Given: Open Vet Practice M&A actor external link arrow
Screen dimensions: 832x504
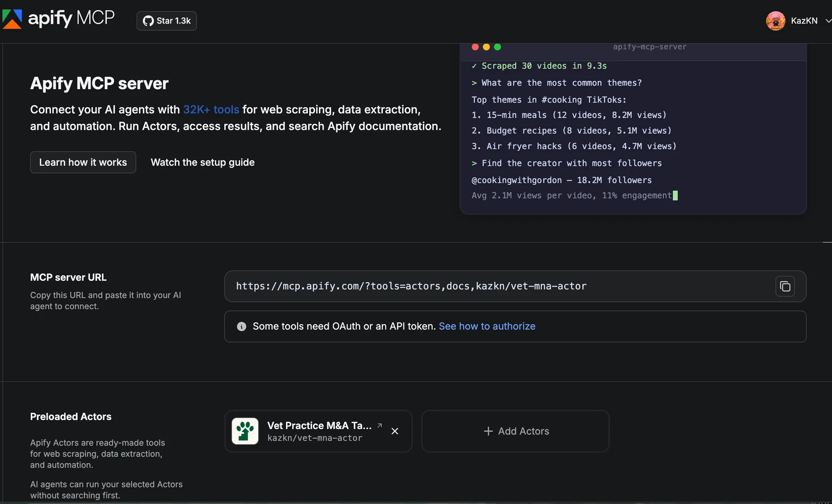Looking at the screenshot, I should (x=379, y=425).
